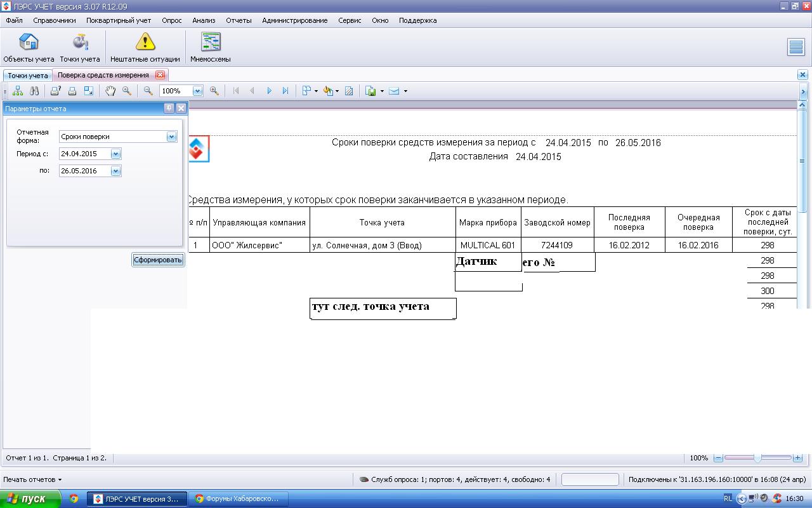Close the Поверка средств измерения tab

point(160,75)
